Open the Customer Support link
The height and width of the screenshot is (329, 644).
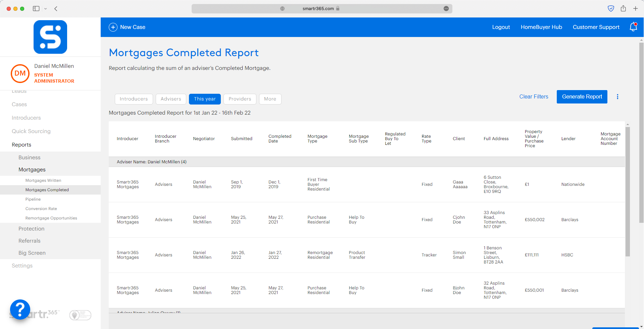pos(596,27)
